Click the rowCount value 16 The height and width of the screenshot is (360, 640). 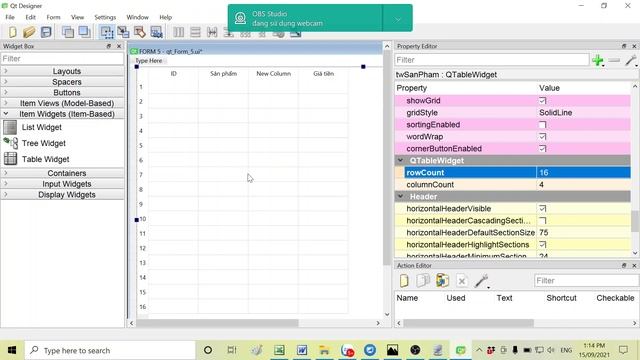[x=583, y=173]
